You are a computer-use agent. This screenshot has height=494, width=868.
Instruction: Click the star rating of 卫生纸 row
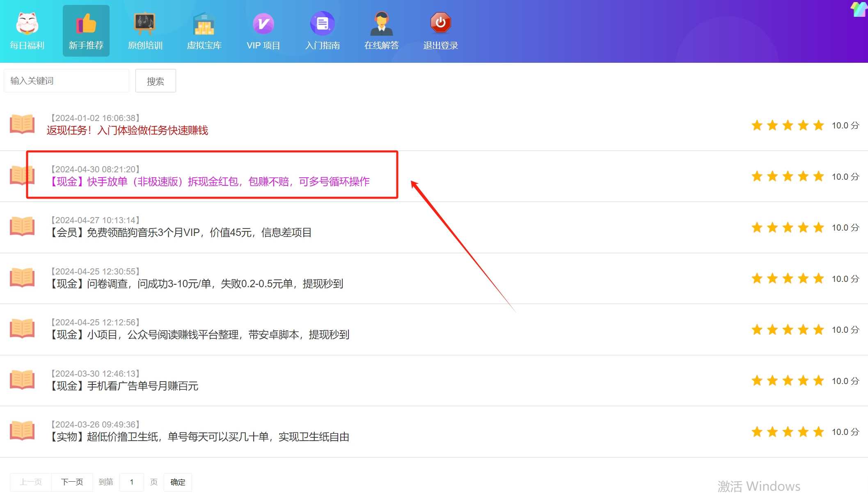[x=788, y=432]
